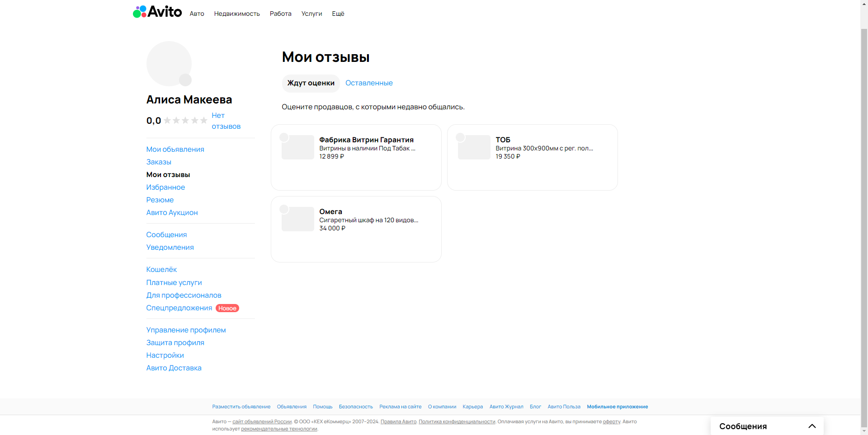The width and height of the screenshot is (868, 435).
Task: Open Резюме in the sidebar
Action: (160, 200)
